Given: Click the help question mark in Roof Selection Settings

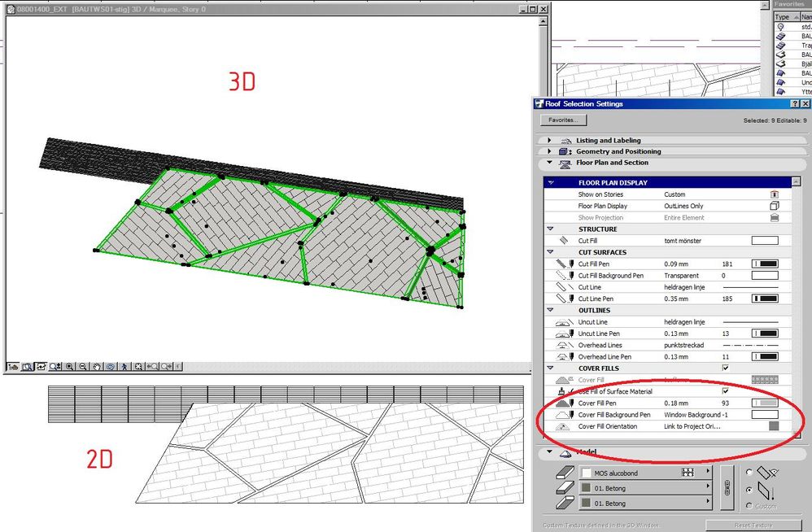Looking at the screenshot, I should [796, 104].
